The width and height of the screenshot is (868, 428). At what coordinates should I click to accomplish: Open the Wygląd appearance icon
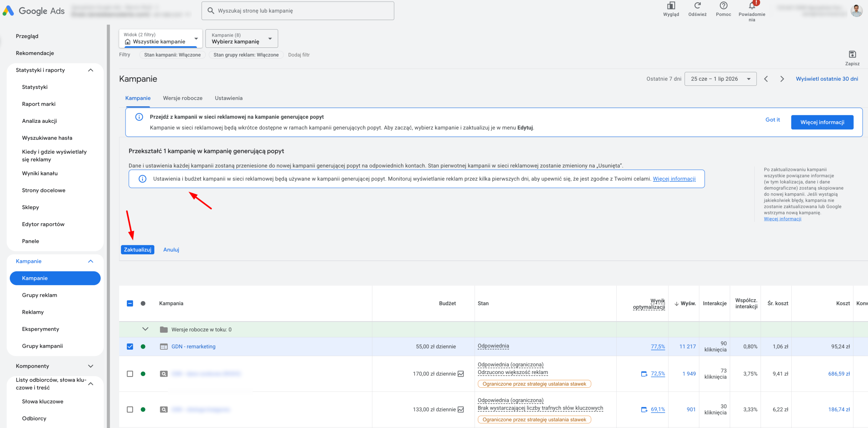click(x=671, y=6)
